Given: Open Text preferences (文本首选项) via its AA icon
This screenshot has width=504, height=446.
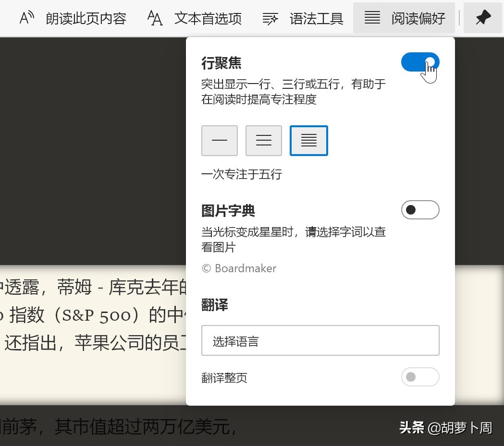Looking at the screenshot, I should (154, 18).
